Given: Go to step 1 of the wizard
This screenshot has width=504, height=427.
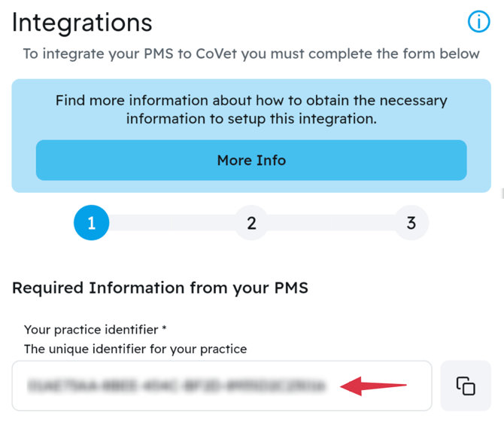Looking at the screenshot, I should coord(91,223).
